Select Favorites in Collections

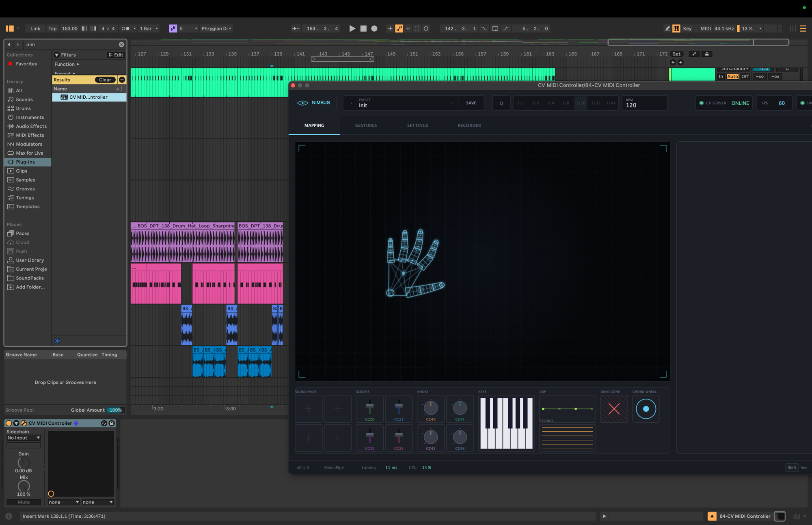26,64
